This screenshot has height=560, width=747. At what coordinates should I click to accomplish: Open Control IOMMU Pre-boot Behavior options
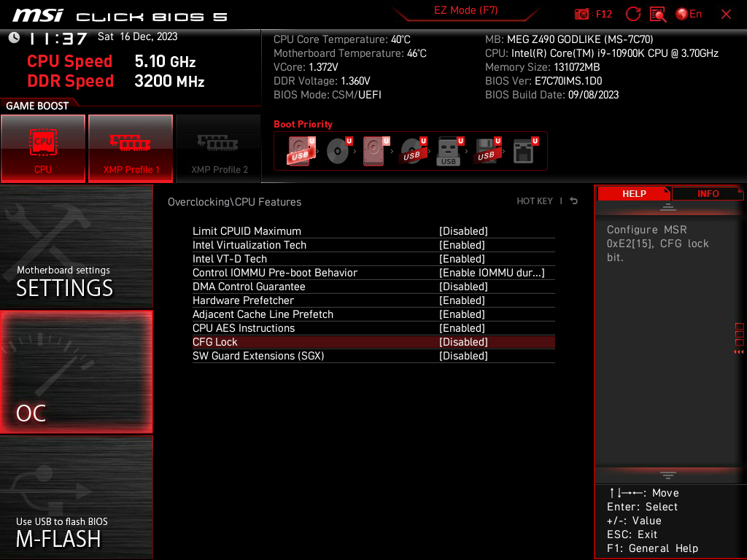coord(491,273)
